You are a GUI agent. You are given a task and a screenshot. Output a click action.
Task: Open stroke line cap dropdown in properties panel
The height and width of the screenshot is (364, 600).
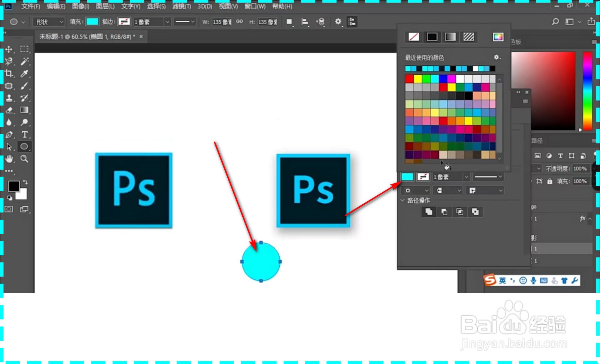pos(447,190)
